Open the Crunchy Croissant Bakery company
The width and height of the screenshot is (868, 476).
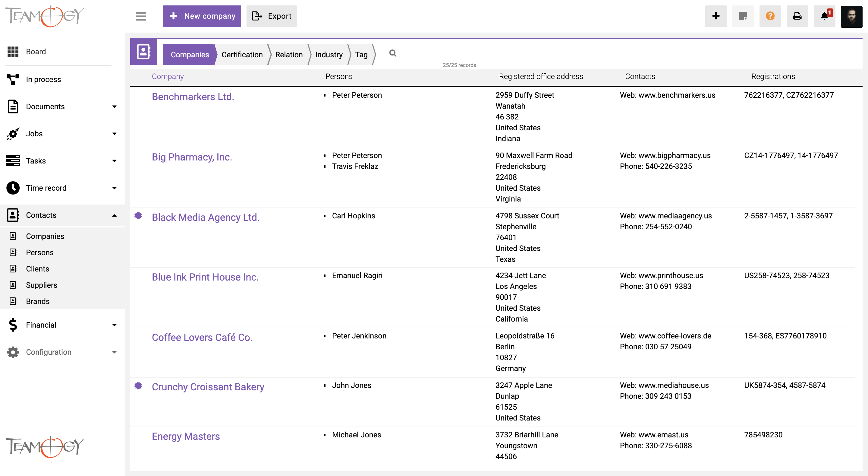(208, 387)
